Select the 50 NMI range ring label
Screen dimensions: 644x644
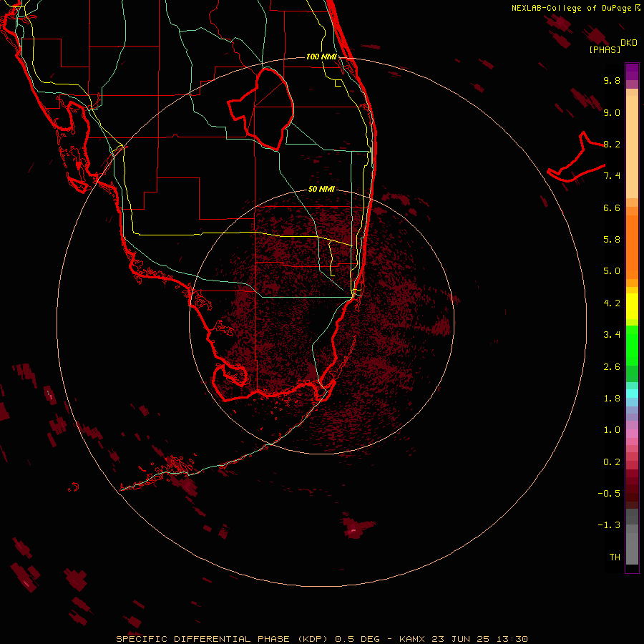[321, 189]
